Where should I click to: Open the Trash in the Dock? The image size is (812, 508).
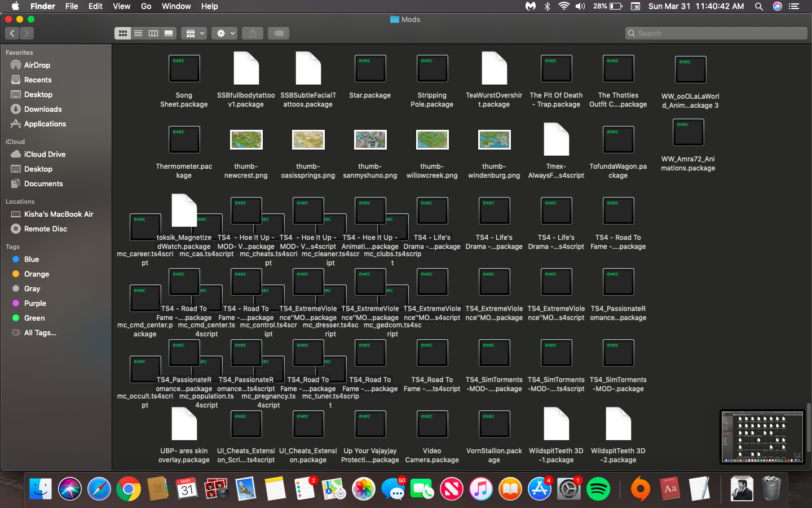tap(771, 489)
